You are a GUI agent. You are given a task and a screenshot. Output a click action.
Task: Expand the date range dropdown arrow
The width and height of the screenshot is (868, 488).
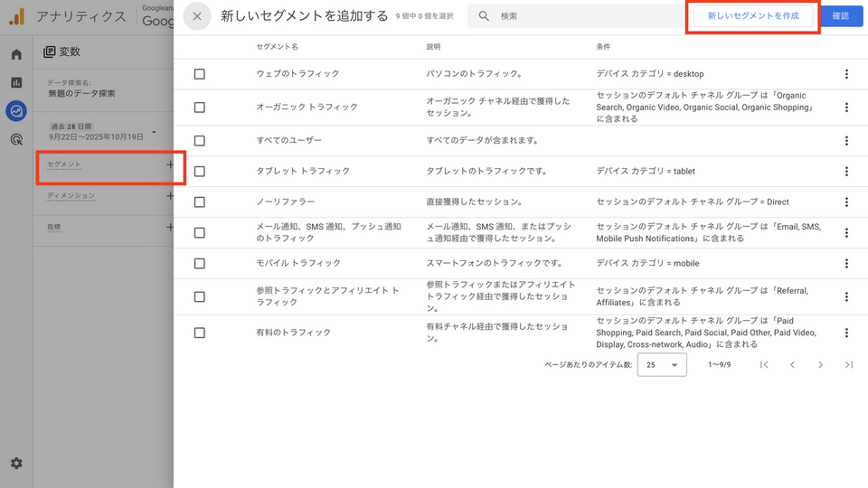click(x=155, y=132)
